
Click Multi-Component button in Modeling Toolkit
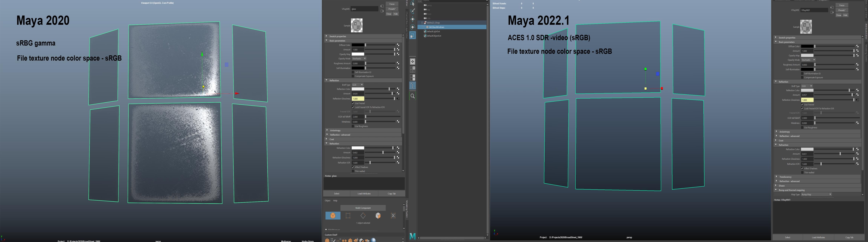click(x=363, y=208)
